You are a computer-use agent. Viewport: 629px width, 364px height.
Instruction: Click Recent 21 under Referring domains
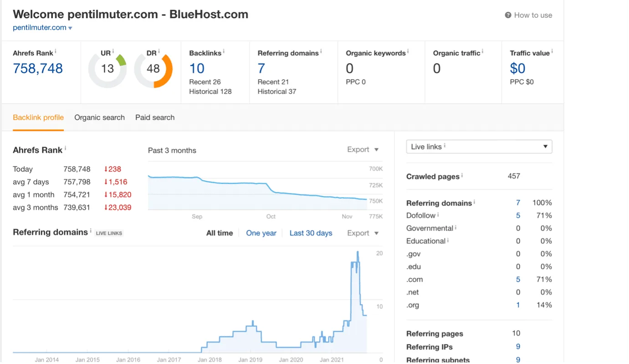tap(273, 82)
